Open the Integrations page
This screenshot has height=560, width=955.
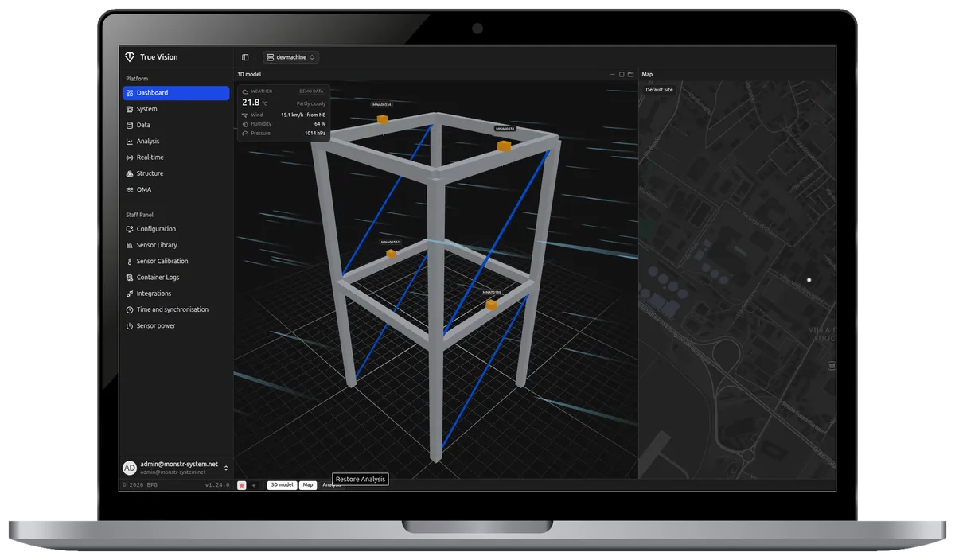[176, 294]
